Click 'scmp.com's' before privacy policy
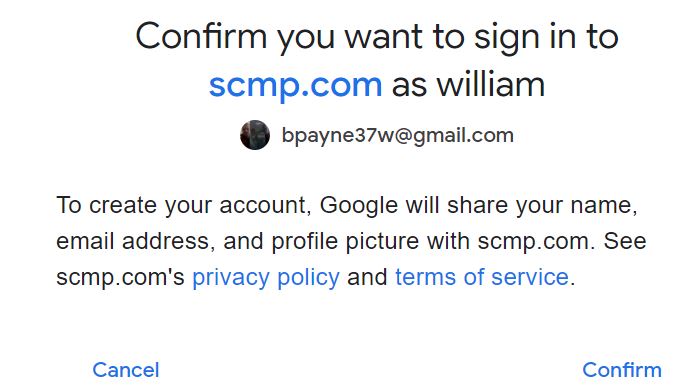The height and width of the screenshot is (387, 700). (121, 277)
